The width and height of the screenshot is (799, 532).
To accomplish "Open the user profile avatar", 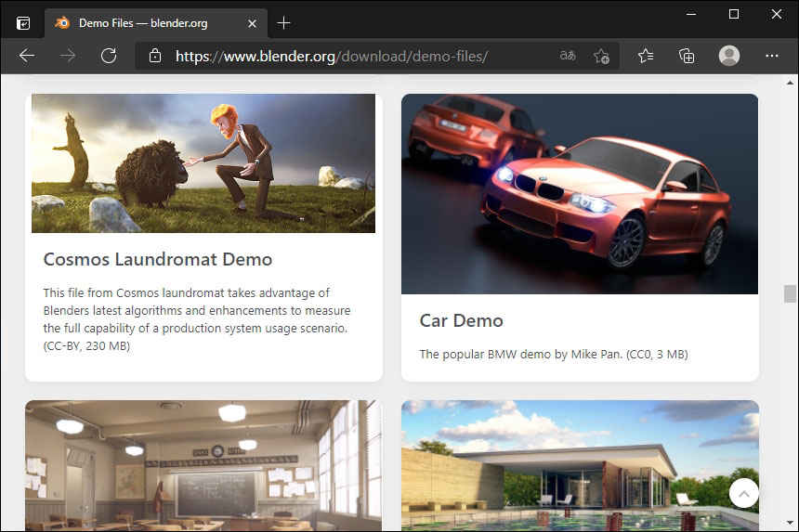I will [729, 56].
